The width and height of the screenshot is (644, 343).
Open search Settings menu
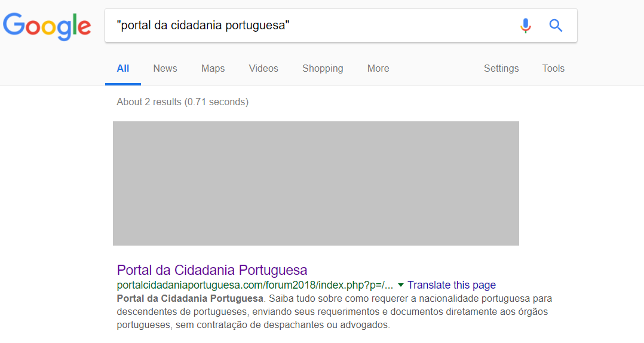click(501, 69)
